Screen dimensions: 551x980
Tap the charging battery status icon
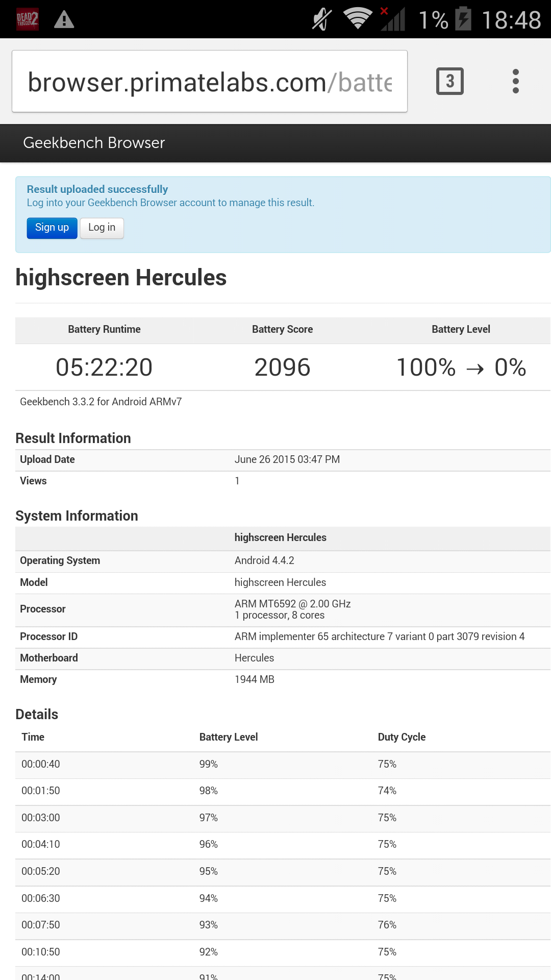(463, 19)
